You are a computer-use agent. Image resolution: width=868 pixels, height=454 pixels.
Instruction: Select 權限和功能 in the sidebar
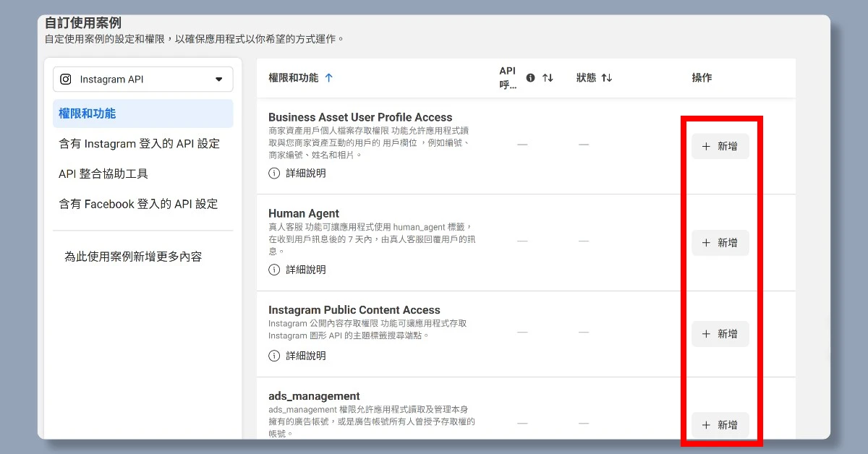143,113
